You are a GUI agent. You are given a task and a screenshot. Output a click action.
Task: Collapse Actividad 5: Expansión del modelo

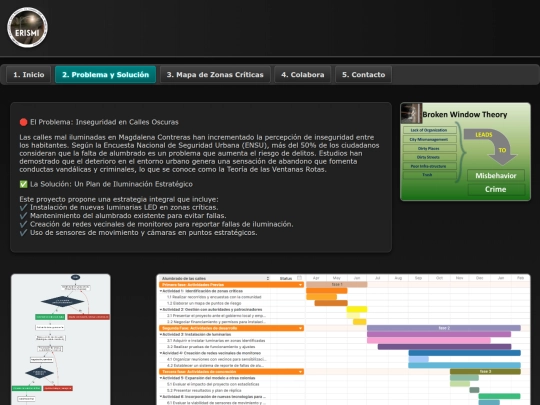pyautogui.click(x=161, y=378)
